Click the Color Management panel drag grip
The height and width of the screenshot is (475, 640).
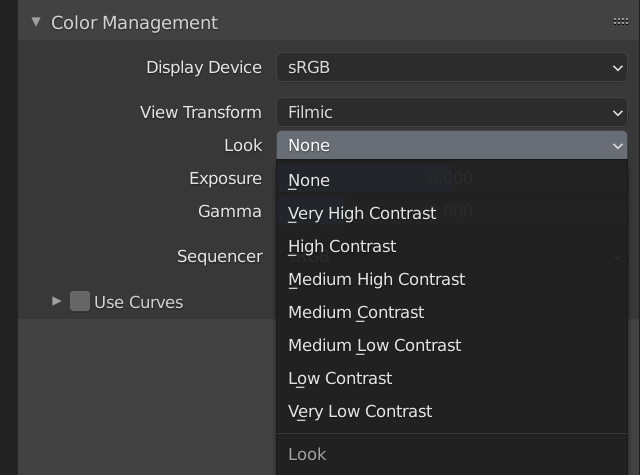(x=620, y=21)
